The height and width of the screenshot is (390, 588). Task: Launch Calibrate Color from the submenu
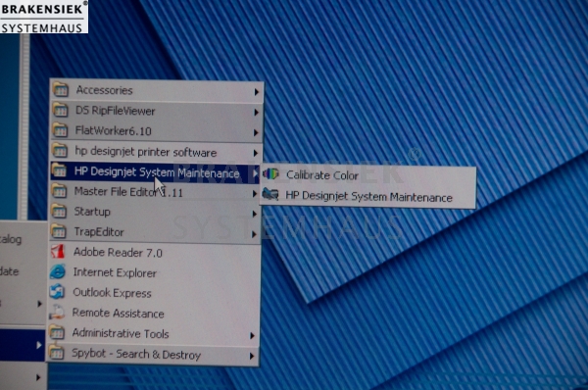click(367, 175)
